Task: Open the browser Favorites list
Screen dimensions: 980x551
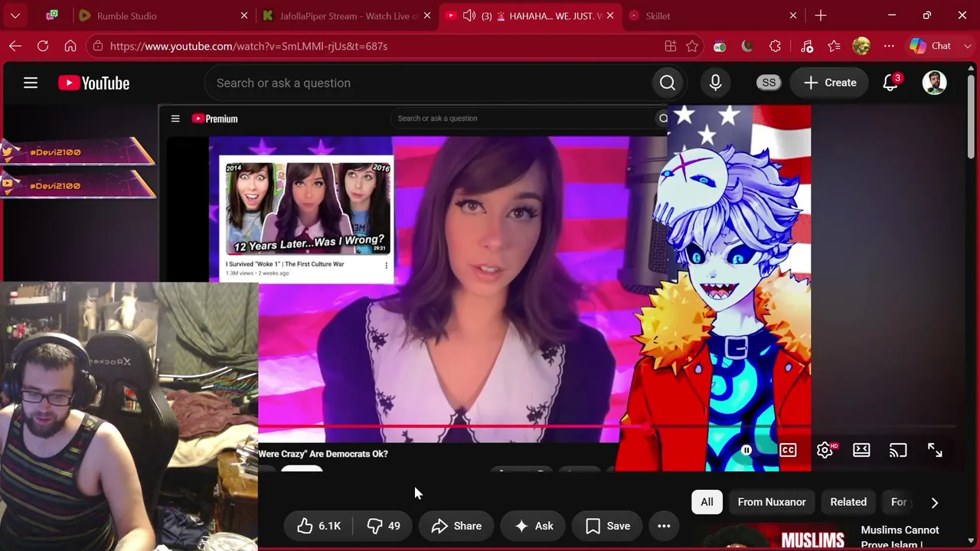Action: click(835, 46)
